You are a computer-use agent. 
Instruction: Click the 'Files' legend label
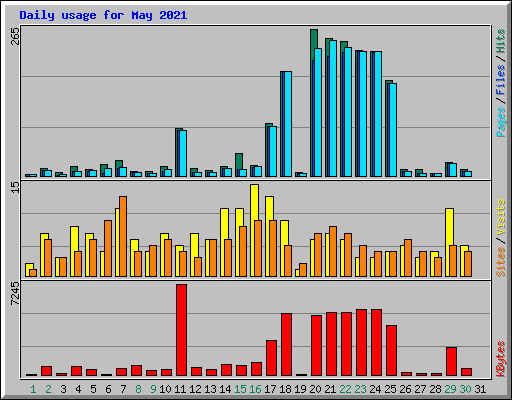pos(501,80)
